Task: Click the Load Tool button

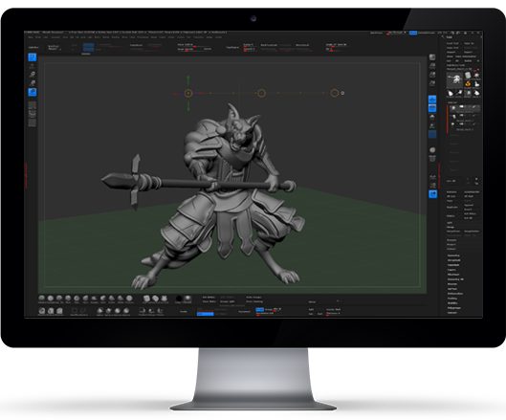Action: pyautogui.click(x=452, y=43)
